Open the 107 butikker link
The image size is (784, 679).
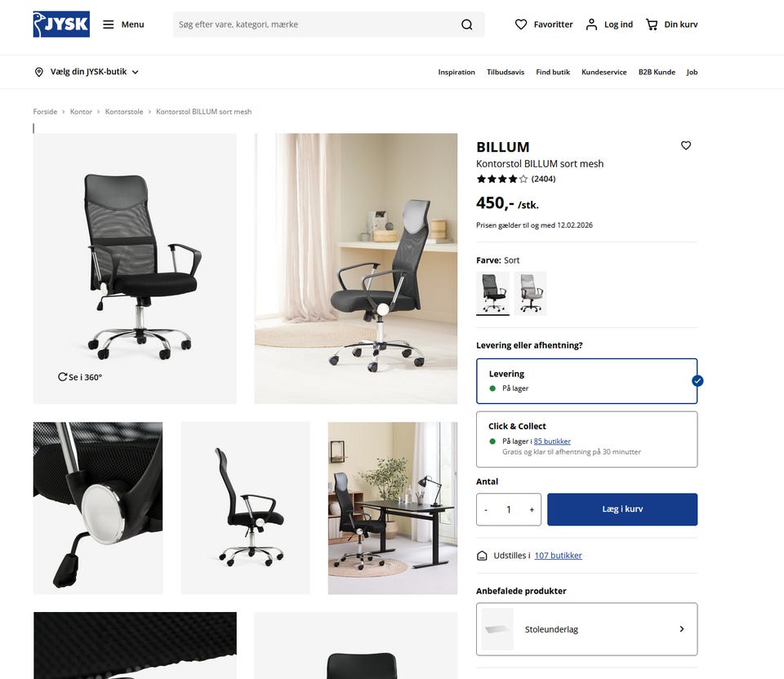(x=558, y=556)
